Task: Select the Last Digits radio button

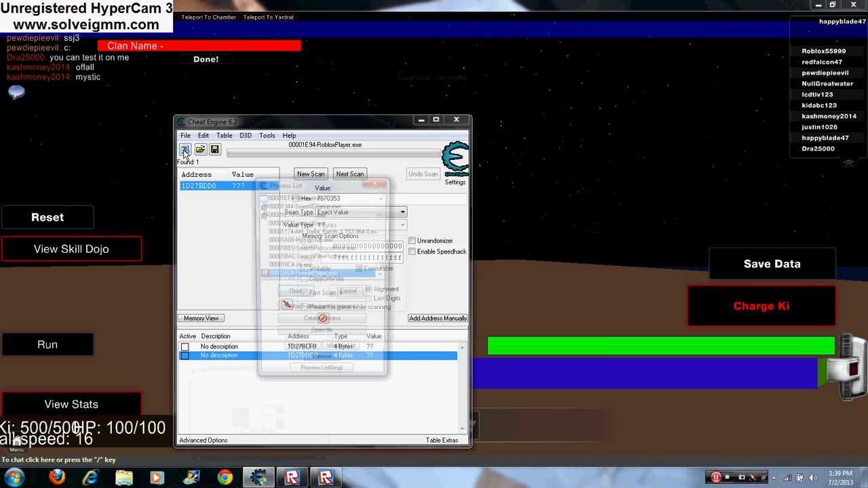Action: [x=368, y=298]
